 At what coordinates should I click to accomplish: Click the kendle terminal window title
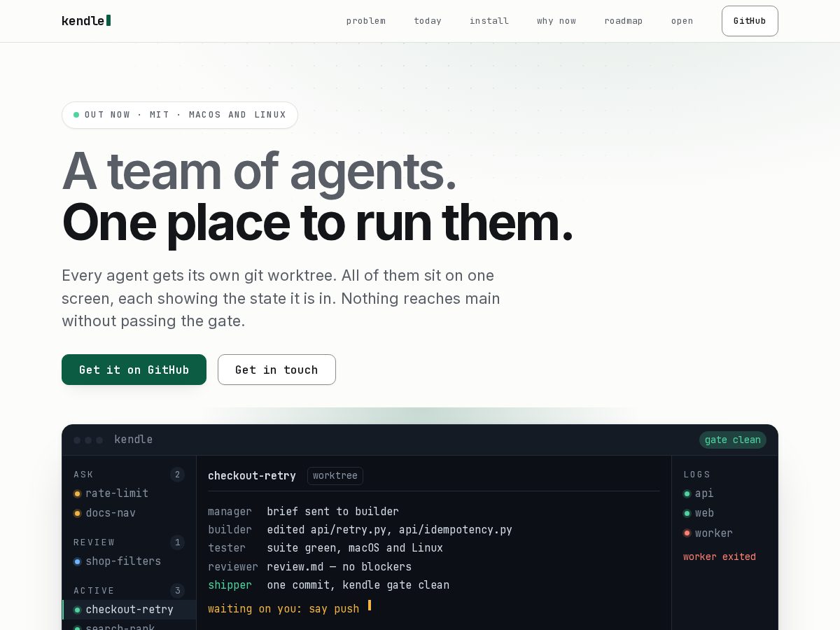click(x=133, y=440)
